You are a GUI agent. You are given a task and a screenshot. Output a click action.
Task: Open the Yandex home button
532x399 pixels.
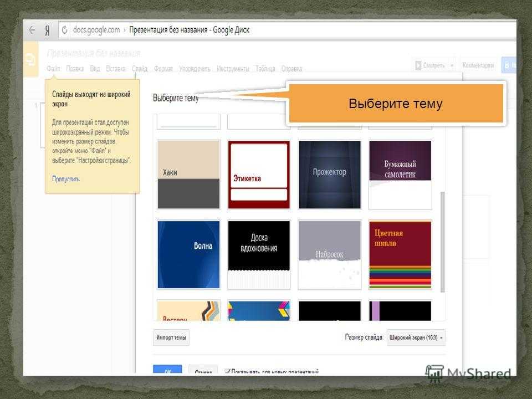click(47, 30)
